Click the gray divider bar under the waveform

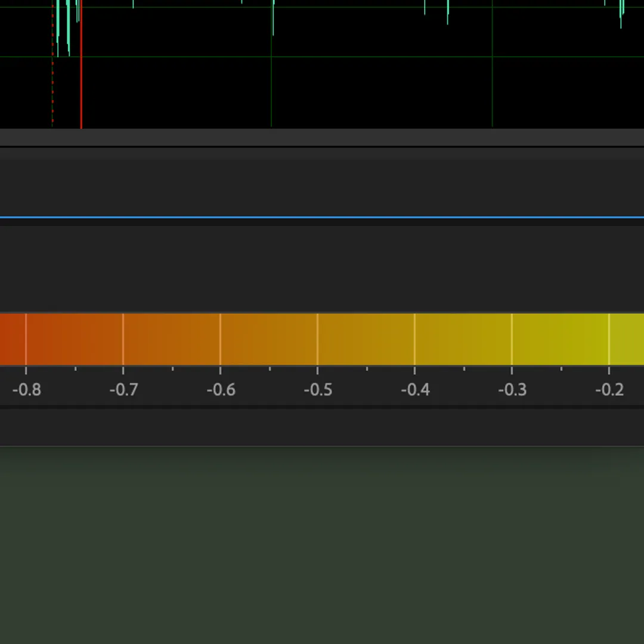click(x=322, y=137)
